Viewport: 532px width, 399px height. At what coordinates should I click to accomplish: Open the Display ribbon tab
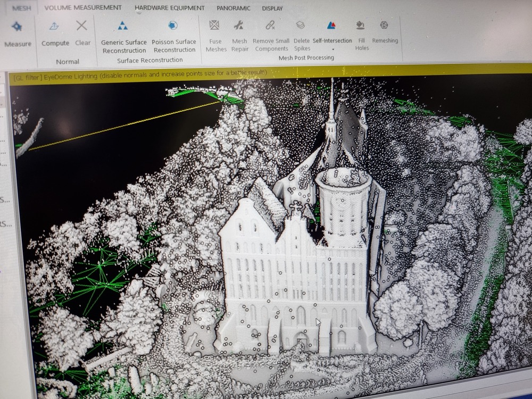272,9
